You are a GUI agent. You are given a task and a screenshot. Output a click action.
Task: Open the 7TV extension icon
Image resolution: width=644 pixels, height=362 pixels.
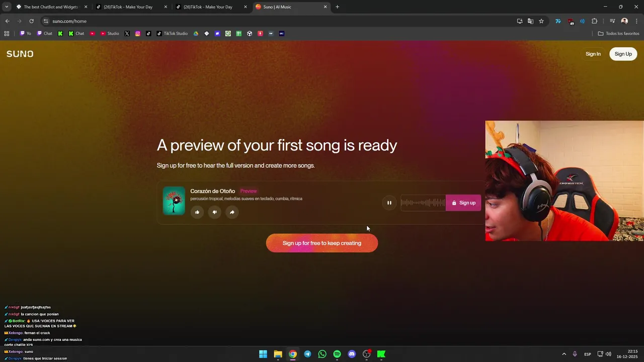pos(558,21)
